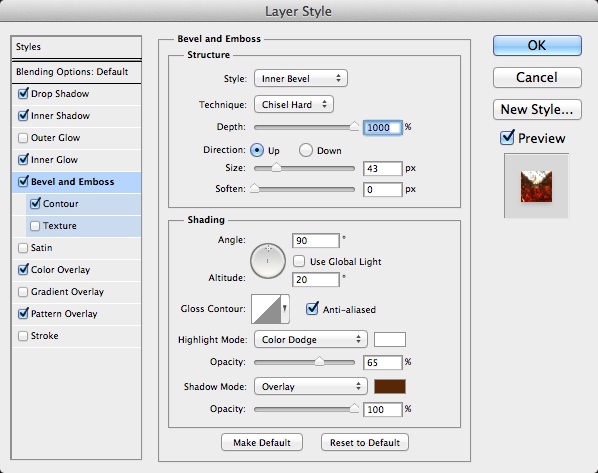Select the Up direction radio button

[x=257, y=150]
